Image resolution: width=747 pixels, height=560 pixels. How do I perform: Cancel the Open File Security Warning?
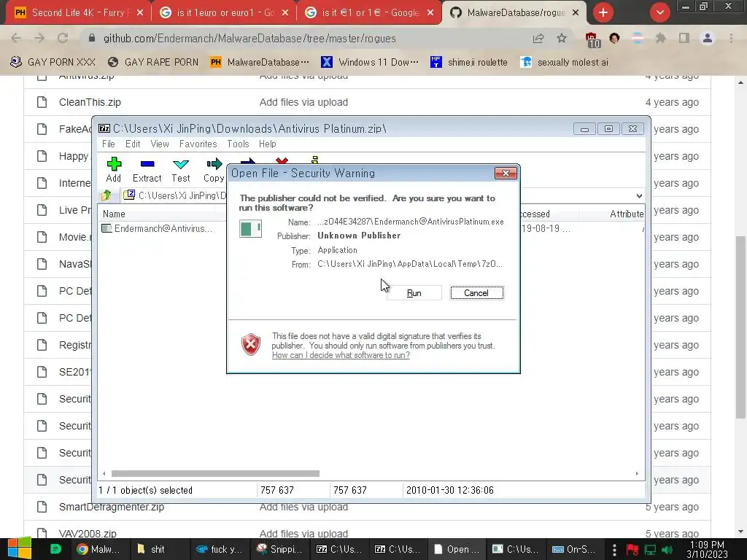pyautogui.click(x=476, y=293)
